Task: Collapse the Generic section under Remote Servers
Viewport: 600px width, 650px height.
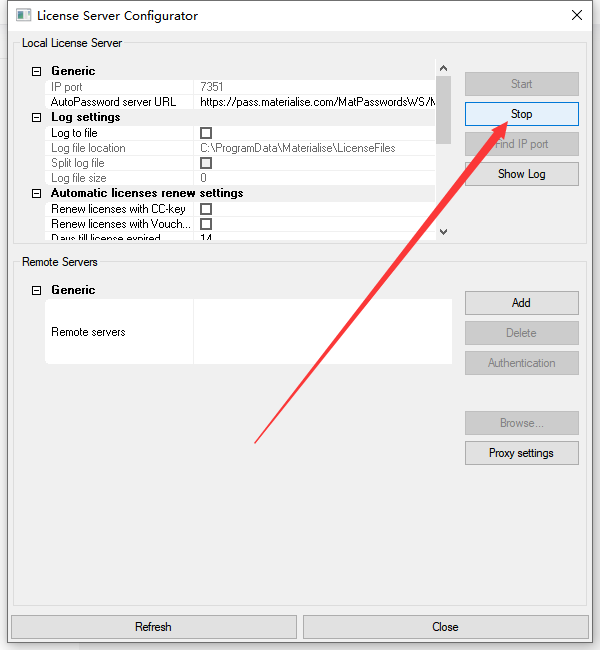Action: (37, 290)
